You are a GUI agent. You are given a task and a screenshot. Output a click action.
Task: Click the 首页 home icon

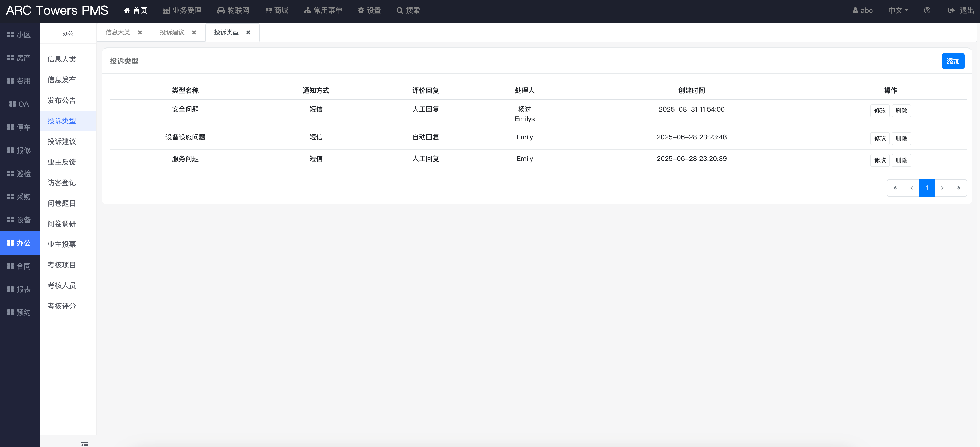[127, 11]
